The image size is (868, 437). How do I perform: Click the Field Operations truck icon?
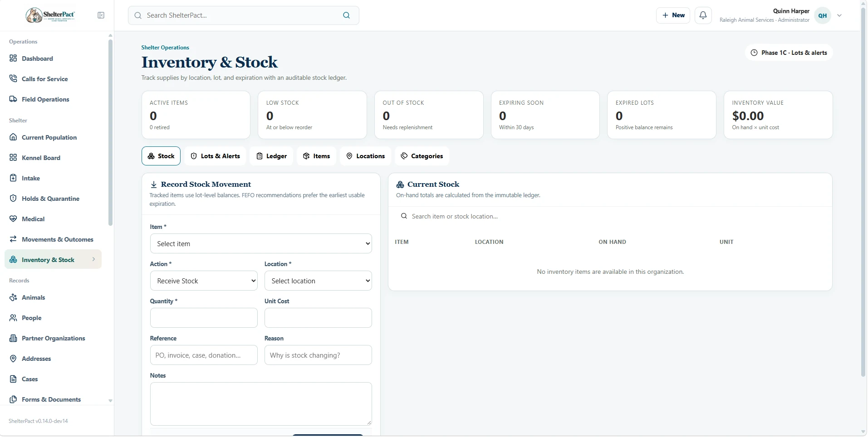click(13, 99)
